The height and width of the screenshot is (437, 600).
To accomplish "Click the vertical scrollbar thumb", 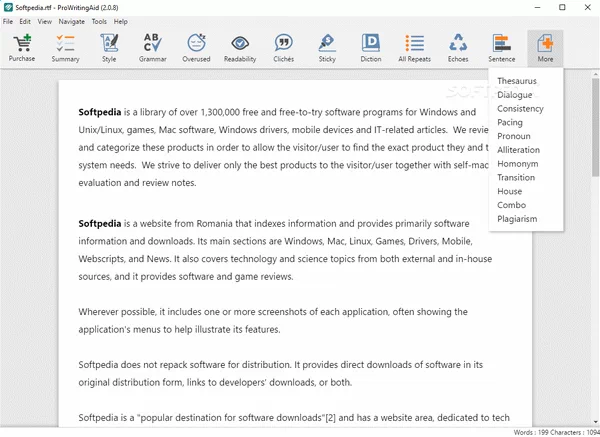I will click(595, 127).
